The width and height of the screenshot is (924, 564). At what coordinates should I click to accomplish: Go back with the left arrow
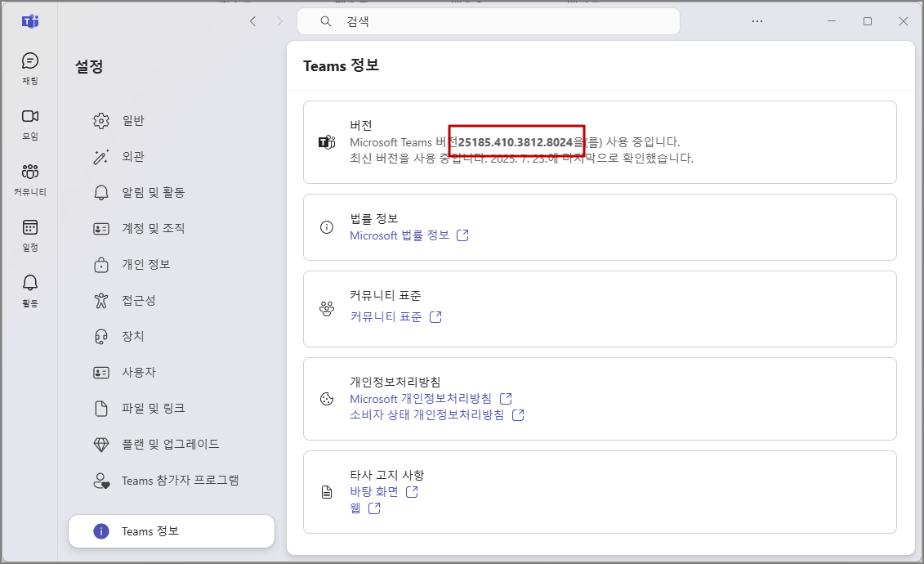(252, 21)
